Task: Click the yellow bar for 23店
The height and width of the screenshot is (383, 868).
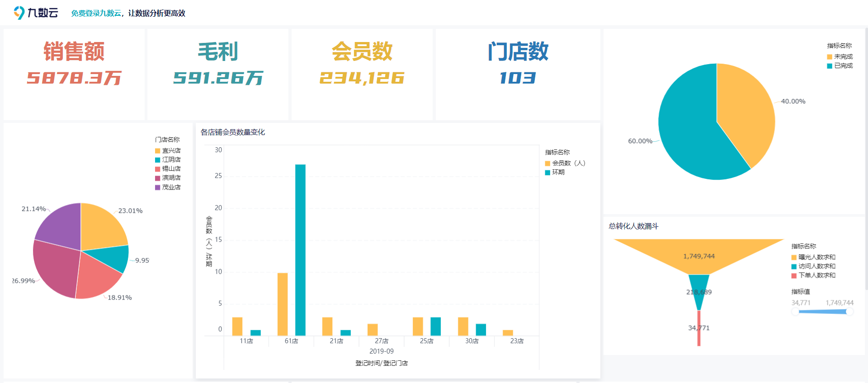Action: [x=508, y=333]
